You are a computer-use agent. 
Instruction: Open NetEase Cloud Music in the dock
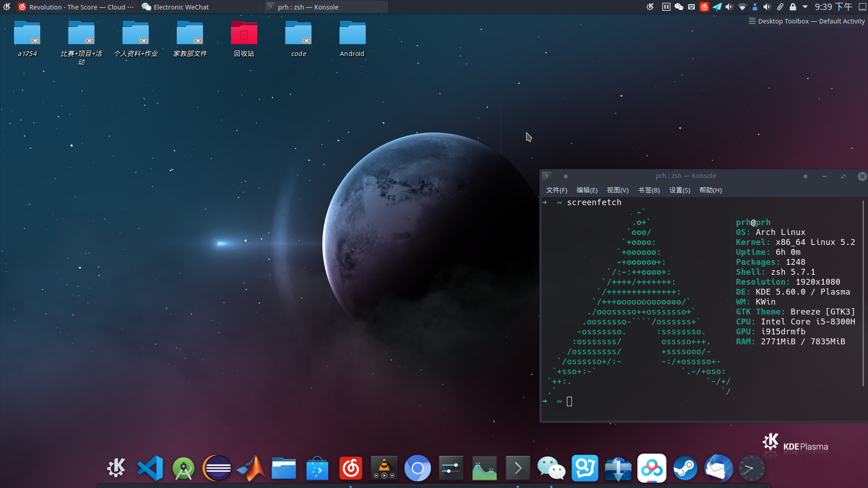click(351, 468)
